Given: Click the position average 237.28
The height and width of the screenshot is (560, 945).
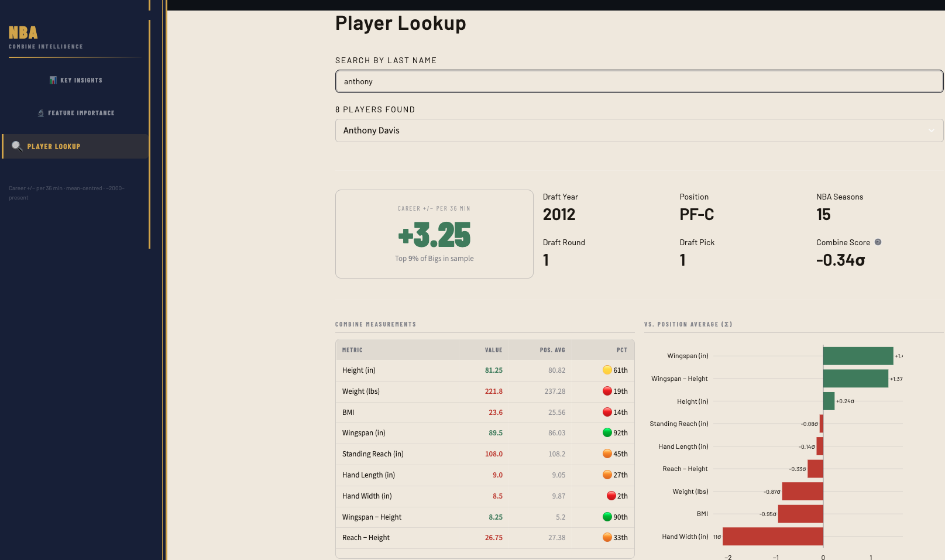Looking at the screenshot, I should click(555, 391).
